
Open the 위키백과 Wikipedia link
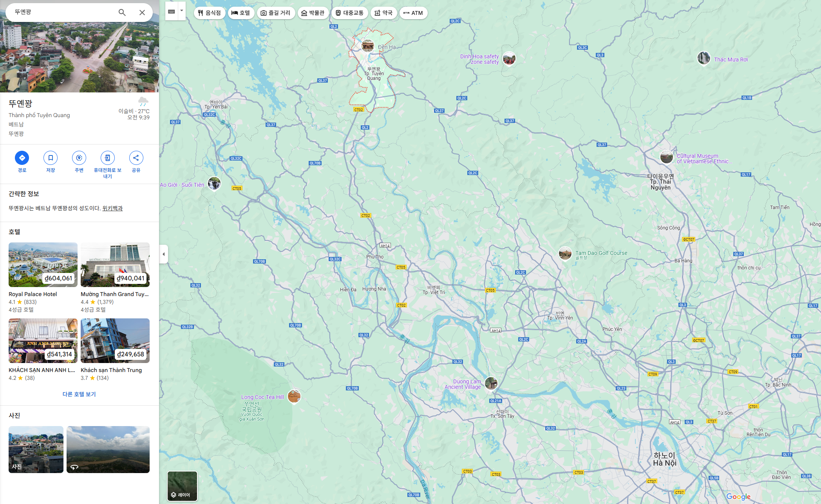point(112,208)
